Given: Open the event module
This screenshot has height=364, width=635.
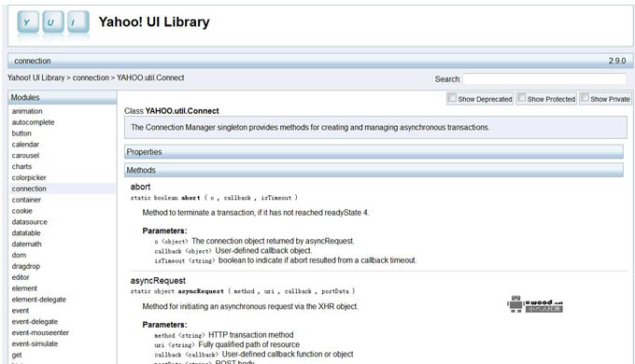Looking at the screenshot, I should [x=21, y=311].
